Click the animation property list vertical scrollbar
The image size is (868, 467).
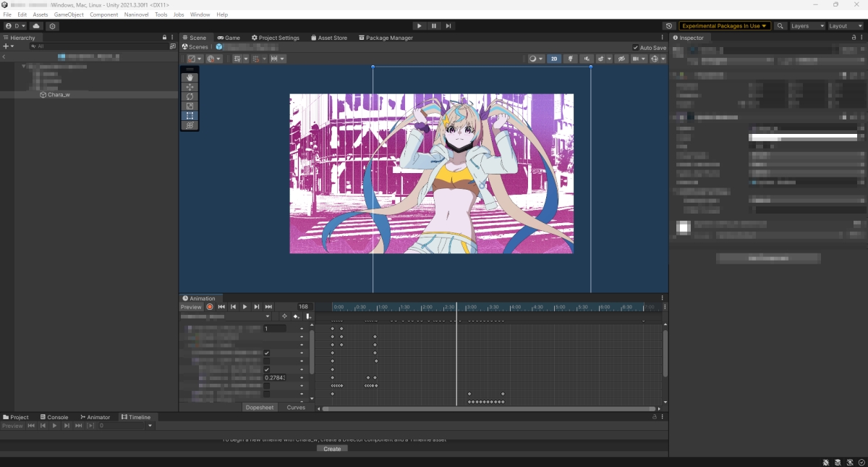point(312,351)
